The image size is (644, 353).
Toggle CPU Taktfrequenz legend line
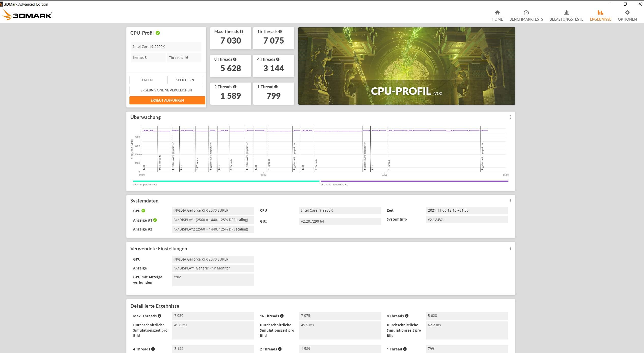(x=414, y=181)
